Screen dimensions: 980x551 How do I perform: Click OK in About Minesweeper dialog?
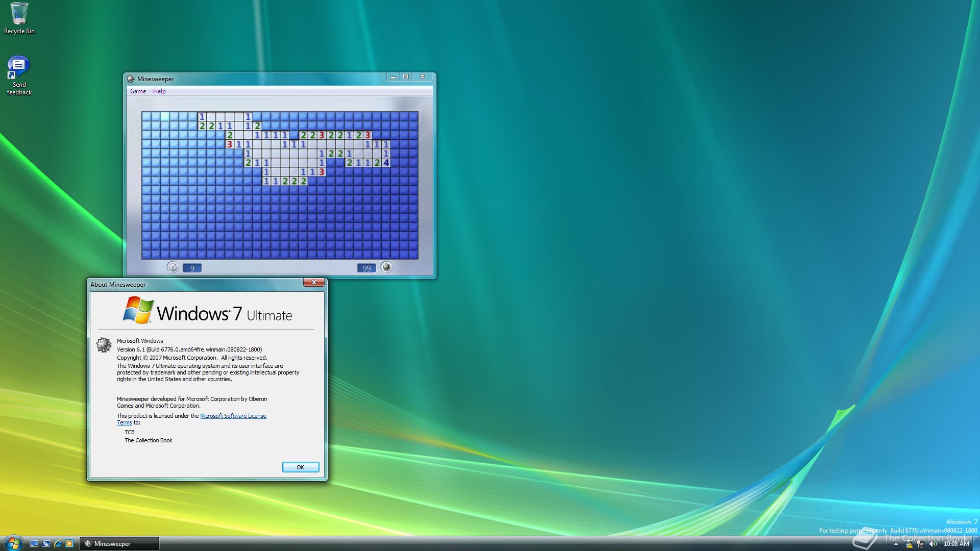(x=301, y=467)
